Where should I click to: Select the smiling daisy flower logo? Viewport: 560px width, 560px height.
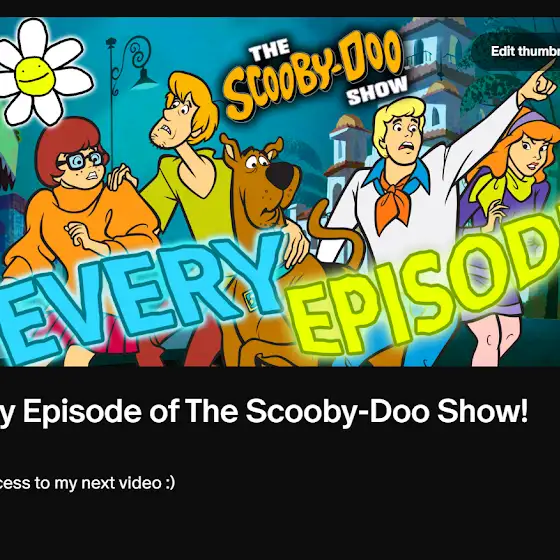43,71
